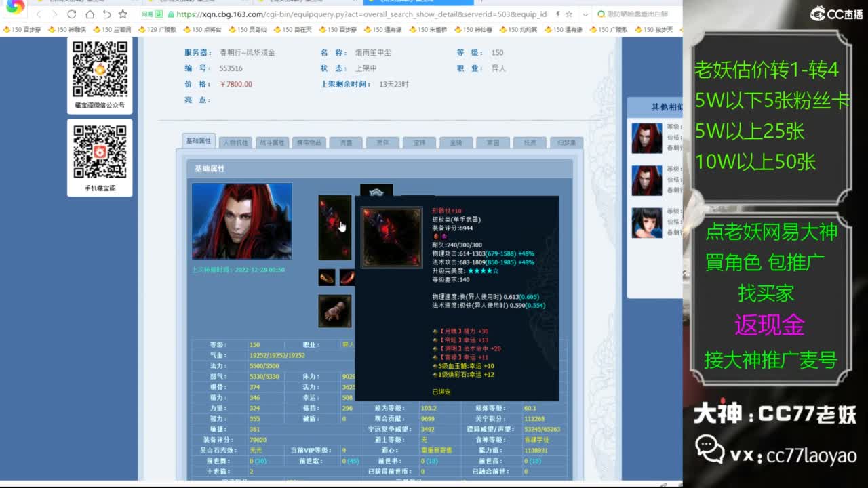The height and width of the screenshot is (488, 868).
Task: Click the orange ring equipment slot icon
Action: (327, 277)
